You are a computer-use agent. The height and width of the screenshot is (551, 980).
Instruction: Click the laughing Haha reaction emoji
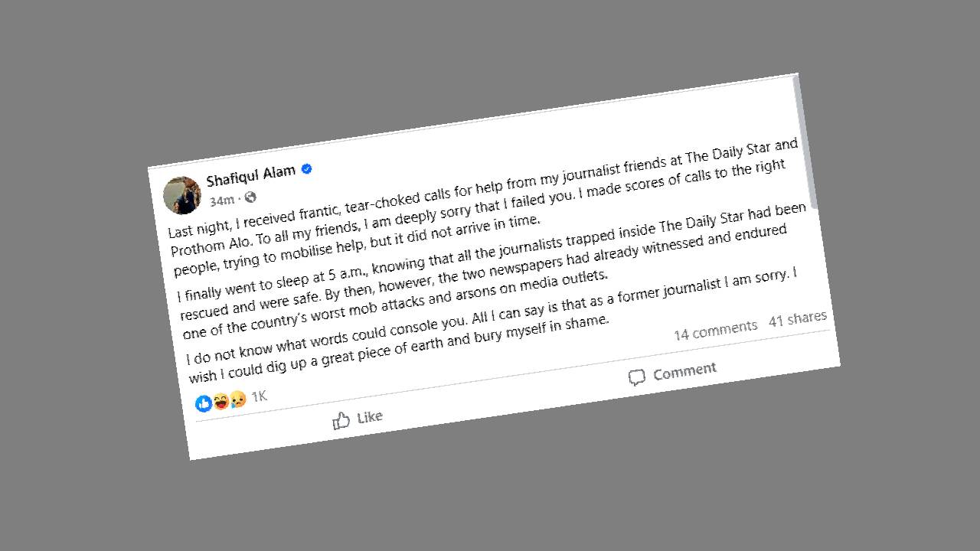point(221,401)
